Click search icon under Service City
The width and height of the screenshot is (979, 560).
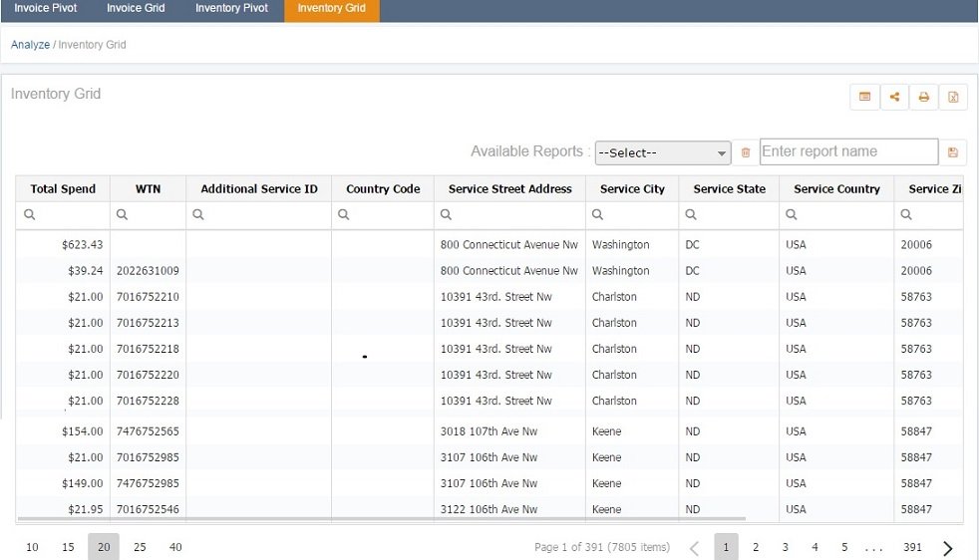tap(597, 214)
